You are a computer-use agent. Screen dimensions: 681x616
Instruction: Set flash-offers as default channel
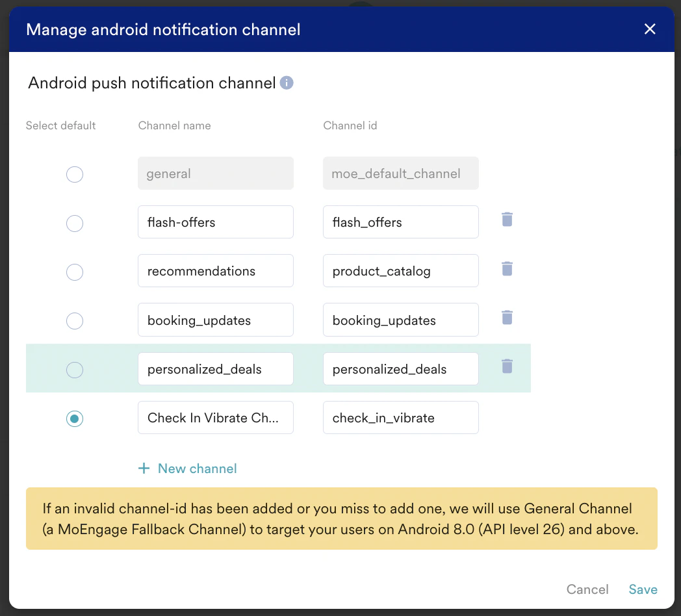(75, 224)
